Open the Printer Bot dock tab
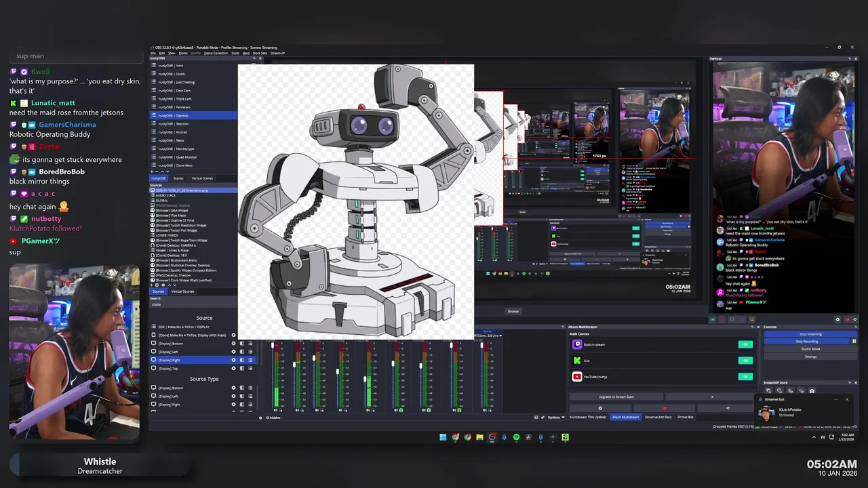 (685, 417)
